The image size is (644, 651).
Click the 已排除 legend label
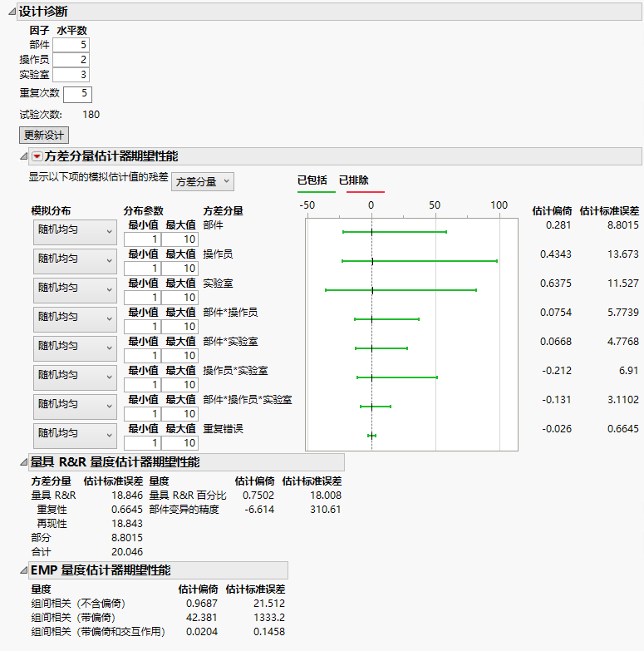point(353,180)
